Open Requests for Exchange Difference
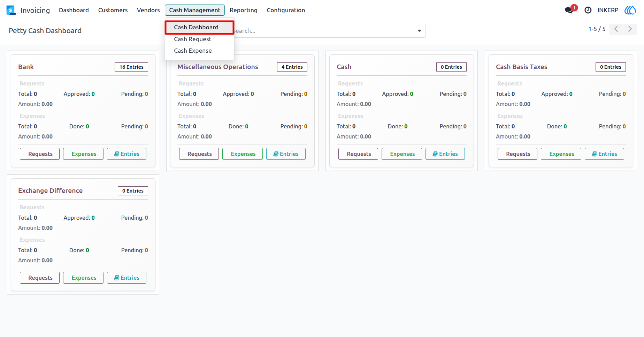 [x=40, y=278]
